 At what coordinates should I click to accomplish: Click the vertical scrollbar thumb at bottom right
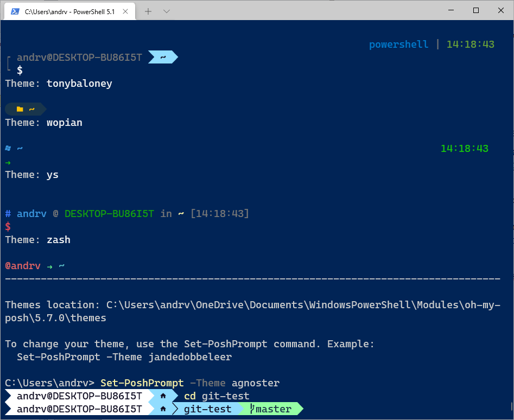[x=512, y=407]
